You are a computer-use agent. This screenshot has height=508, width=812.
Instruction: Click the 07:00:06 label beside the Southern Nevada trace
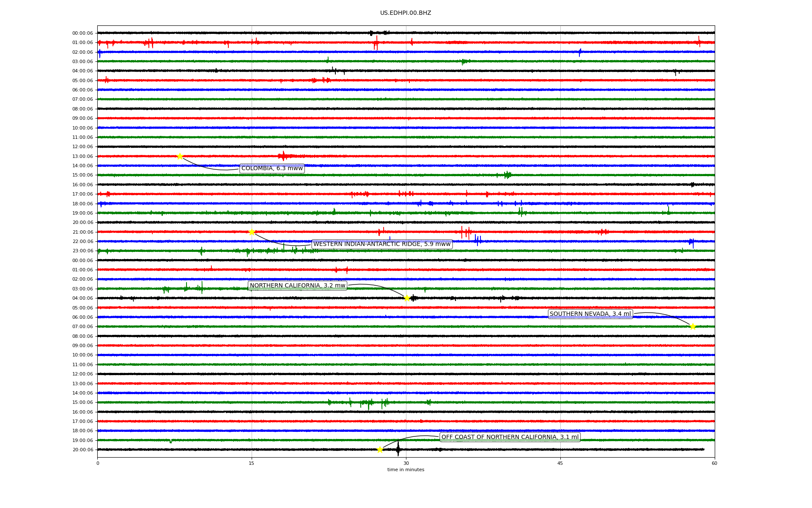[x=82, y=326]
